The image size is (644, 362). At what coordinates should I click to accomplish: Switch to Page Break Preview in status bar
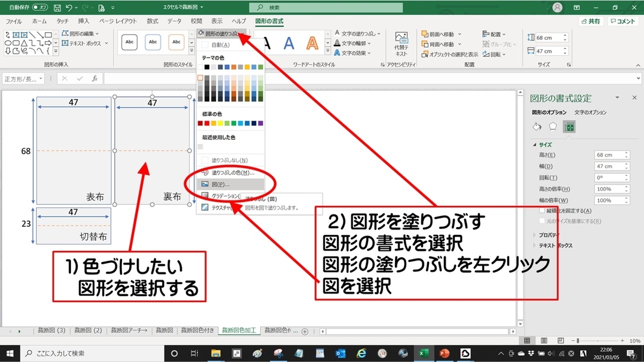561,341
